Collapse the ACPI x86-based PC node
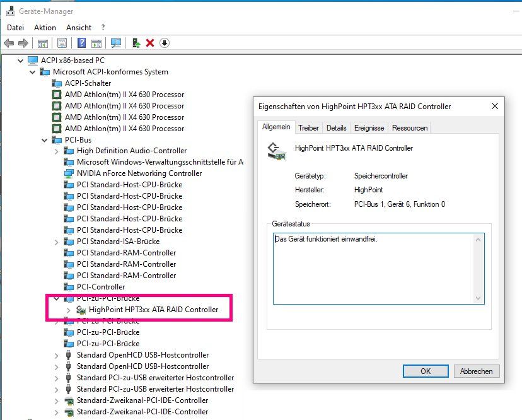Image resolution: width=522 pixels, height=420 pixels. (21, 61)
